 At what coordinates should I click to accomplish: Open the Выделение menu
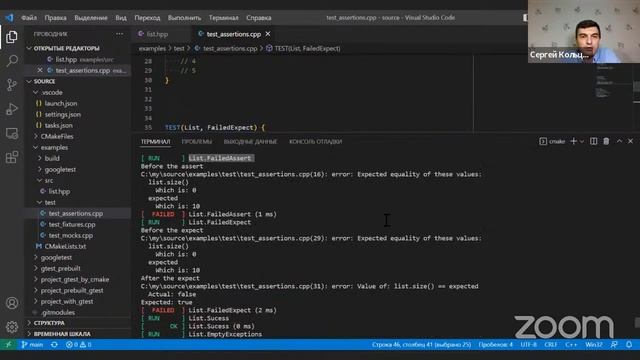(x=91, y=18)
